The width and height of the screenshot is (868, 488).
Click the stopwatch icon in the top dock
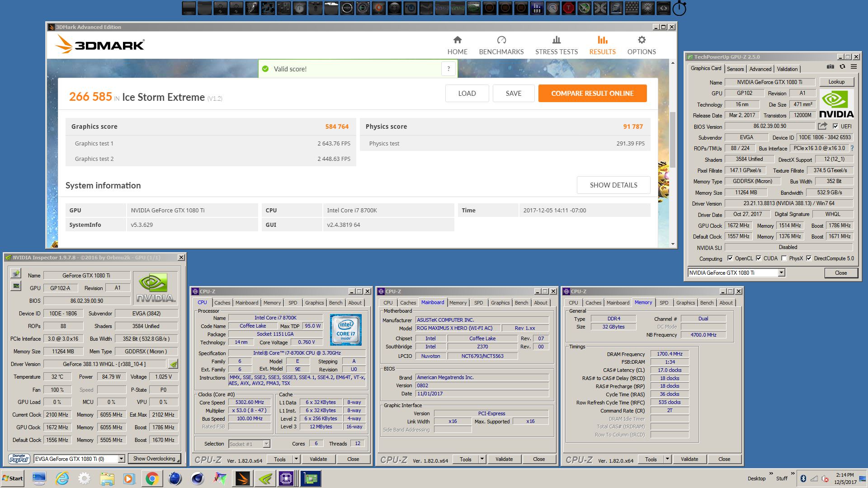pyautogui.click(x=679, y=8)
